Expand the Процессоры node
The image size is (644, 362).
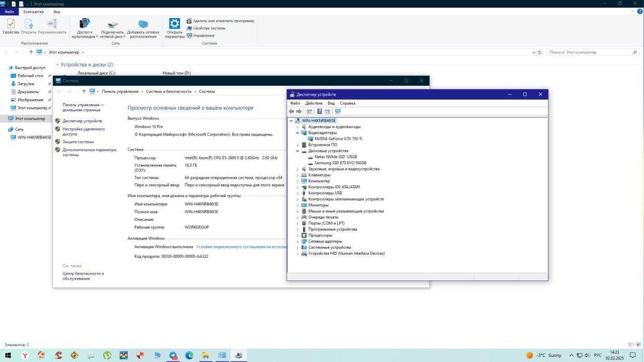[297, 236]
